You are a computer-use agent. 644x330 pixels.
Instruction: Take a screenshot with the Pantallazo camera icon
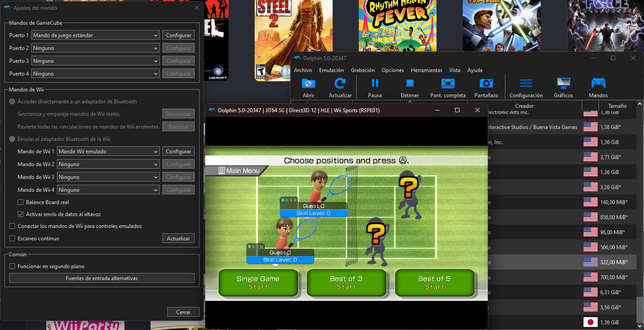(486, 83)
